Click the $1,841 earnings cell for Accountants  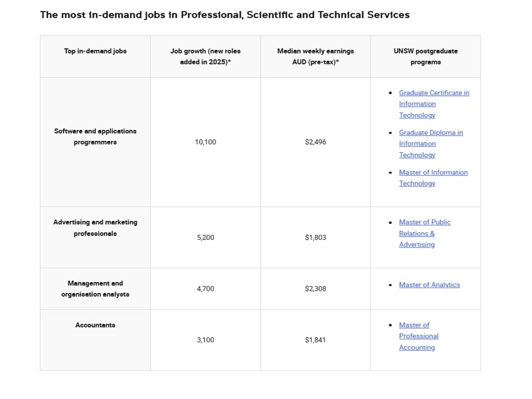(315, 340)
